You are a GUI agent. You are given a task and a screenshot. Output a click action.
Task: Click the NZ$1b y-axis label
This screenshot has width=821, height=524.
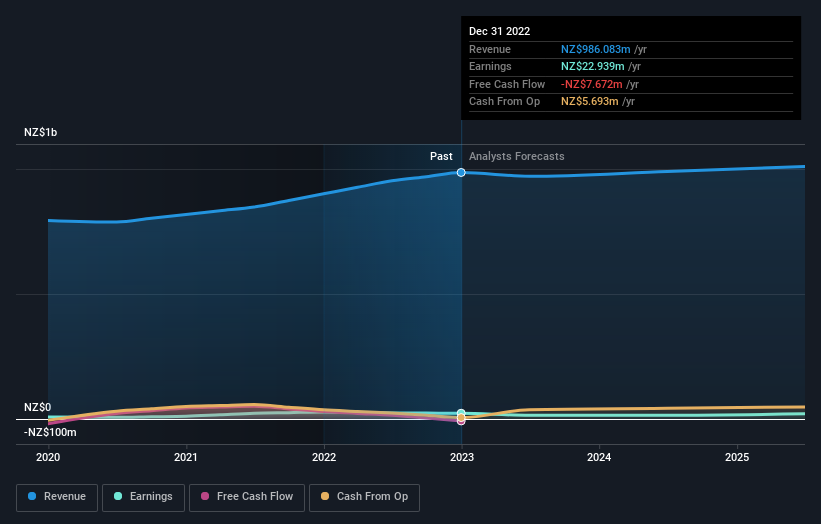click(40, 132)
